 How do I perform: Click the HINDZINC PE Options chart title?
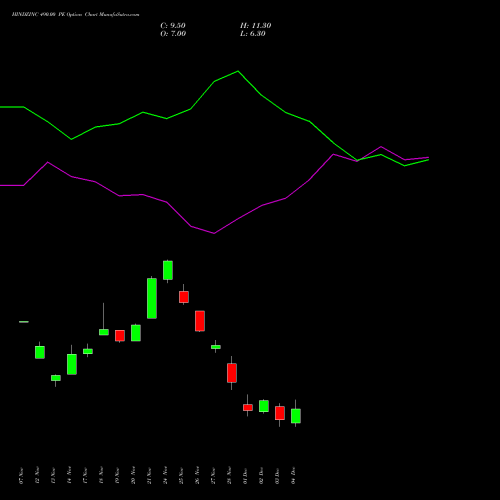coord(76,14)
